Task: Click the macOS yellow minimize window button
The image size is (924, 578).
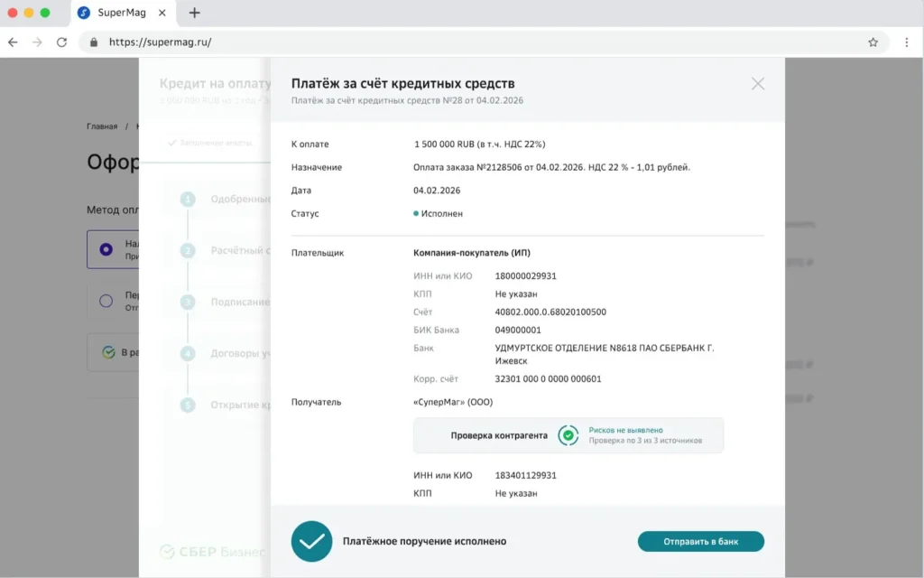Action: pos(29,13)
